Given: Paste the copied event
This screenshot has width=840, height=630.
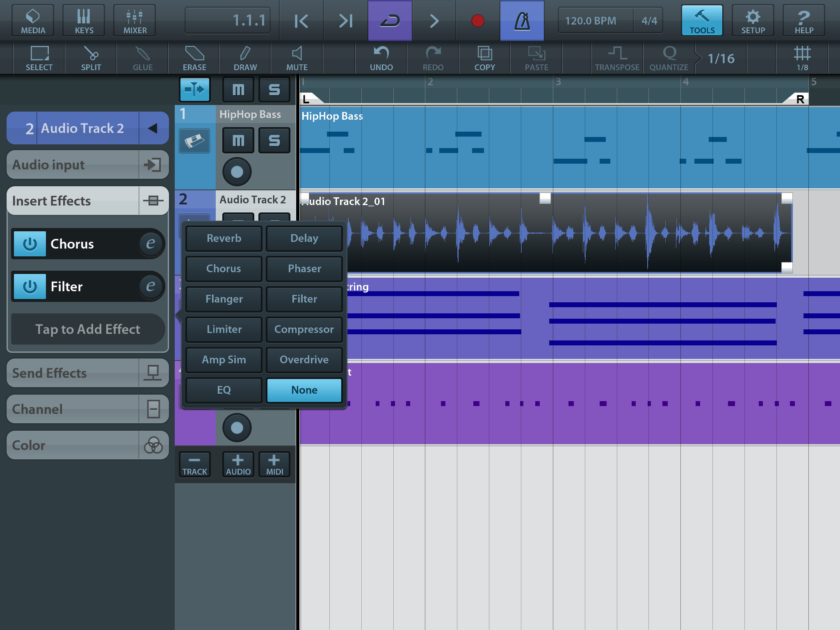Looking at the screenshot, I should (x=536, y=58).
